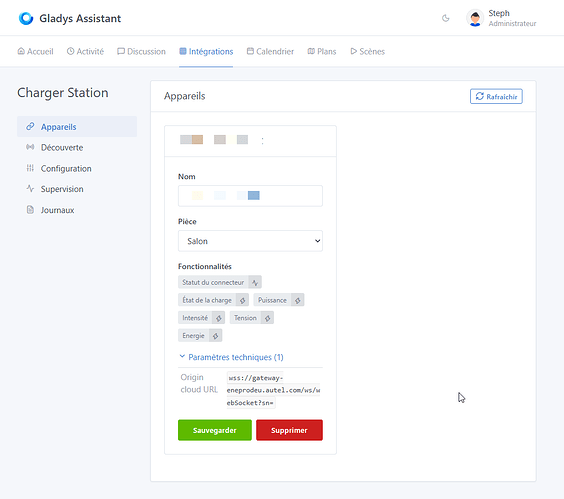The height and width of the screenshot is (499, 564).
Task: Click the Gladys Assistant logo
Action: (26, 18)
